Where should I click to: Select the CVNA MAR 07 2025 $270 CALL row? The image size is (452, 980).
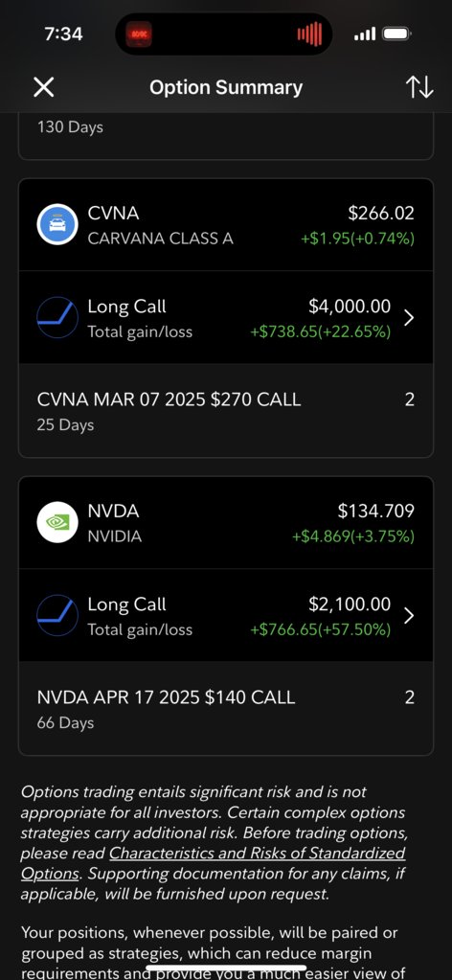[x=226, y=410]
